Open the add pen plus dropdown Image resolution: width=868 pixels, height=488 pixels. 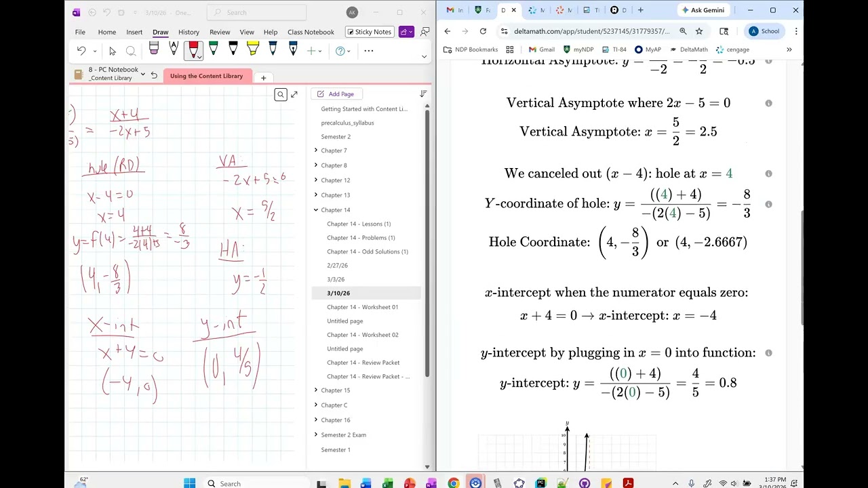coord(314,51)
